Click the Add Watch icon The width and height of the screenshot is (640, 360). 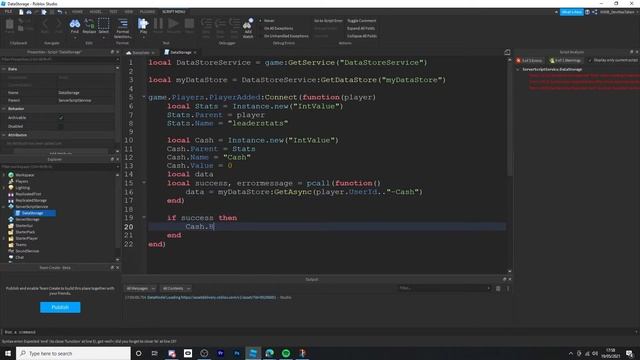(248, 24)
